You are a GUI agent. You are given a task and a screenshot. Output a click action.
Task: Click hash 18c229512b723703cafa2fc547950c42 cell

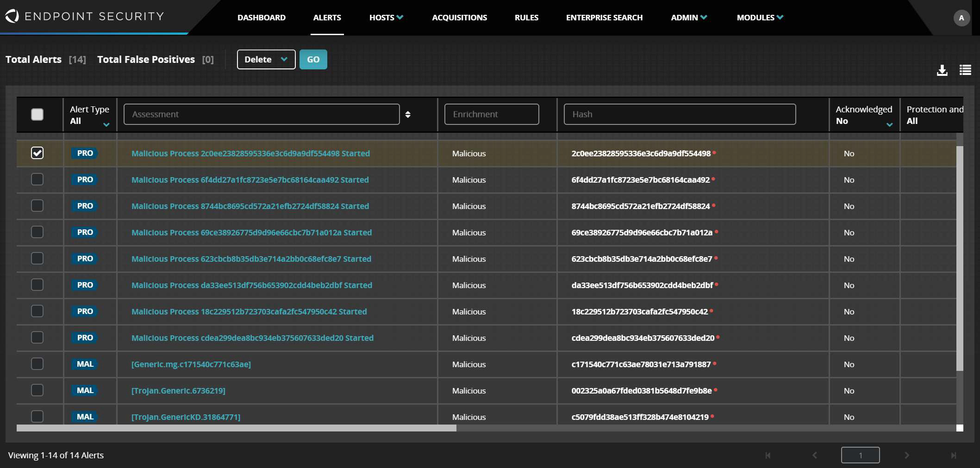click(x=639, y=312)
